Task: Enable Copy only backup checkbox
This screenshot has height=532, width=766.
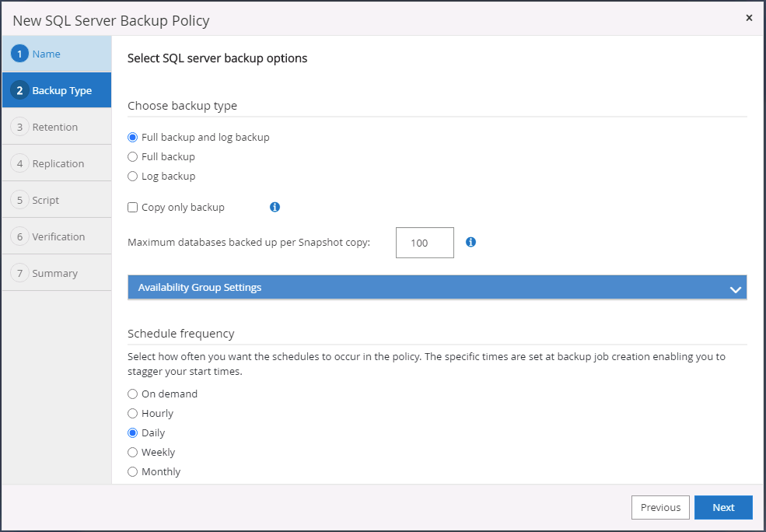Action: tap(133, 208)
